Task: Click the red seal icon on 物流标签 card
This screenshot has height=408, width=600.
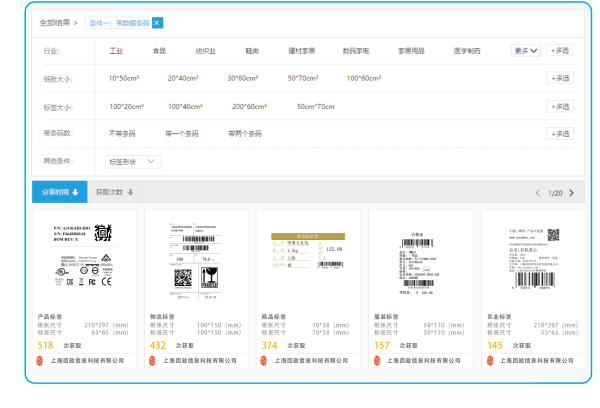Action: point(153,360)
